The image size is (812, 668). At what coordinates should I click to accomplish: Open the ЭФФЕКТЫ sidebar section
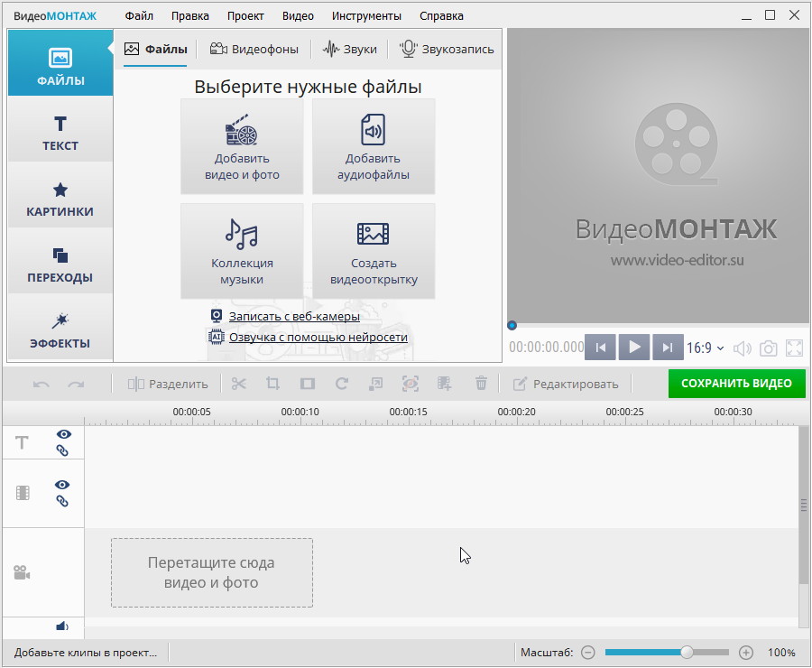(60, 327)
